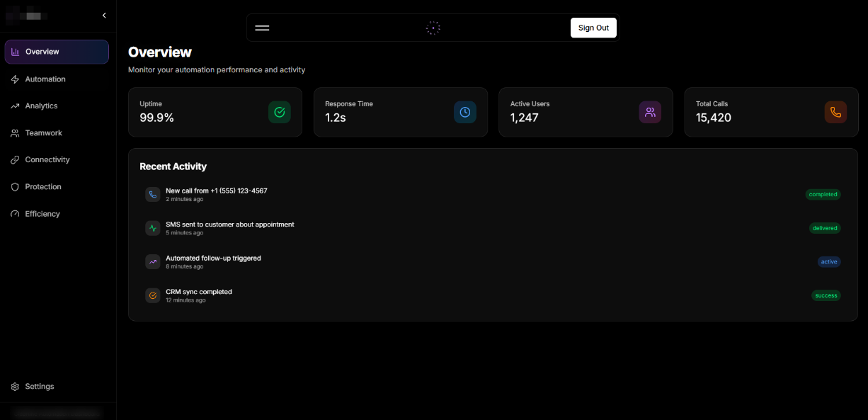Click the purple users icon on Active Users card
Image resolution: width=868 pixels, height=420 pixels.
coord(650,112)
